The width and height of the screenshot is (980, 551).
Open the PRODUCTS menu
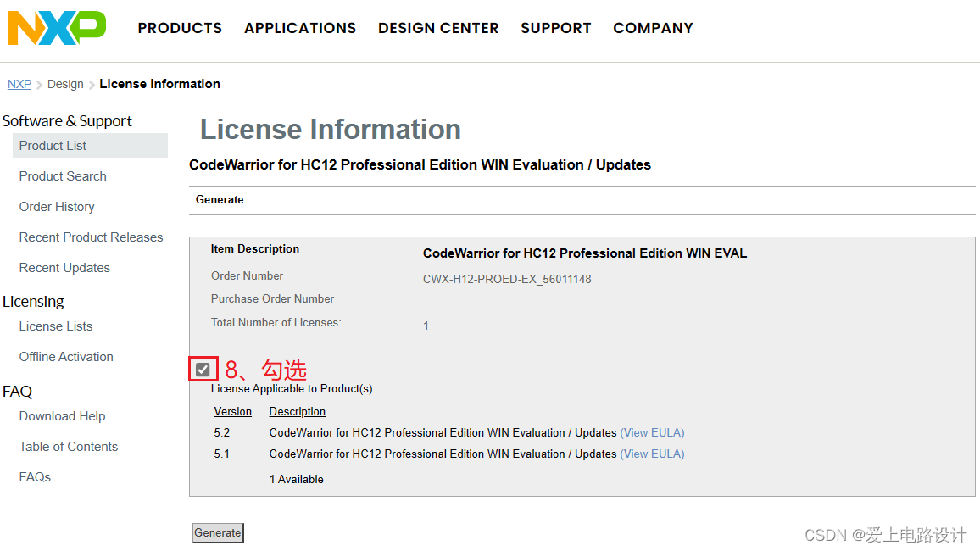coord(180,28)
